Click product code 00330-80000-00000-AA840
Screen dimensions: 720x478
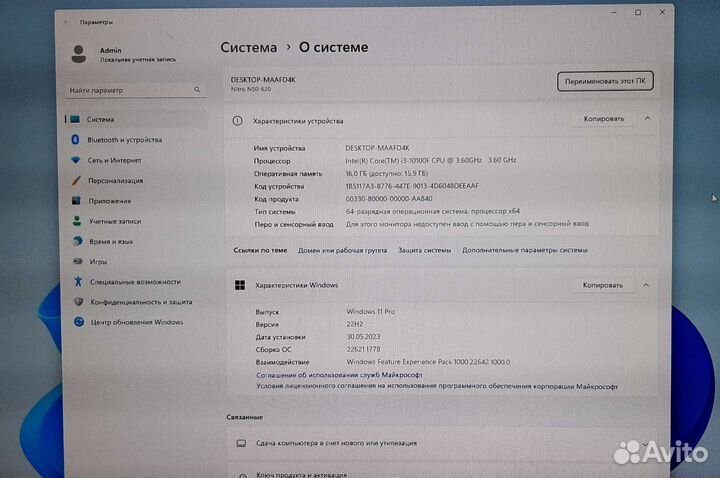point(389,199)
